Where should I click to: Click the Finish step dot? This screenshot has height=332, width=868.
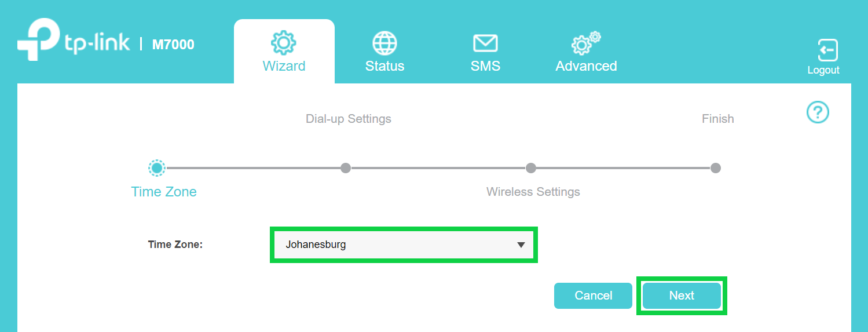(716, 168)
